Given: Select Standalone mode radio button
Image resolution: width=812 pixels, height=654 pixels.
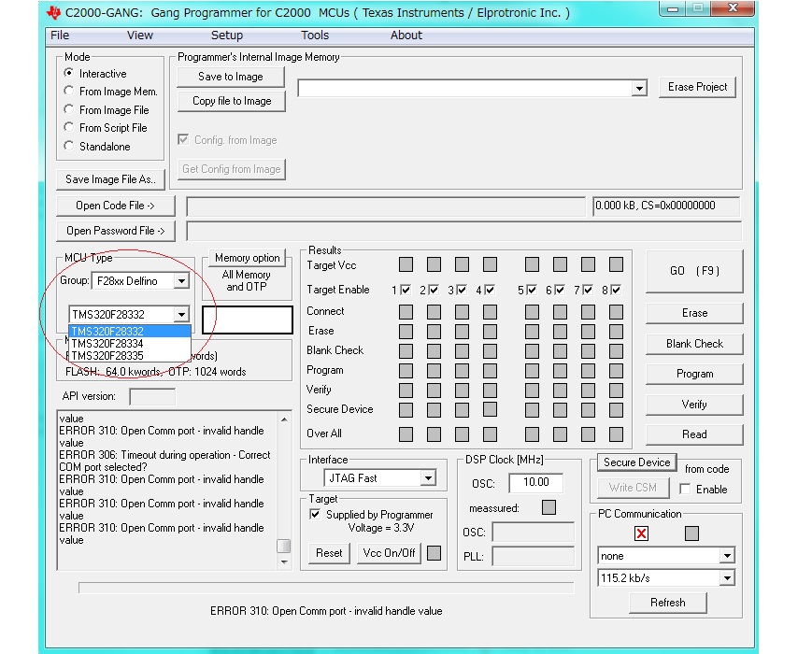Looking at the screenshot, I should [68, 146].
